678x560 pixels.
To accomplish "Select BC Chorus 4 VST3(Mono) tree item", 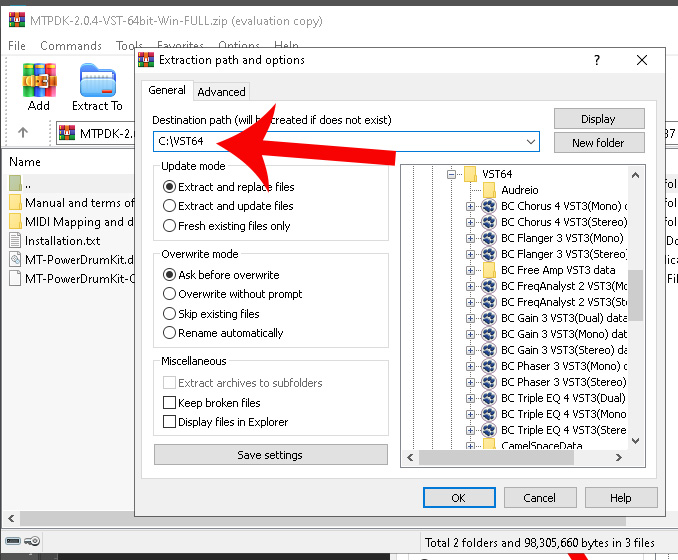I will pyautogui.click(x=563, y=206).
